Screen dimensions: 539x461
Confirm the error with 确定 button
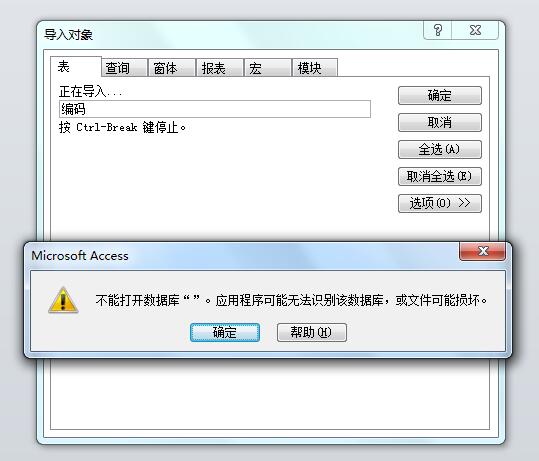click(x=225, y=332)
